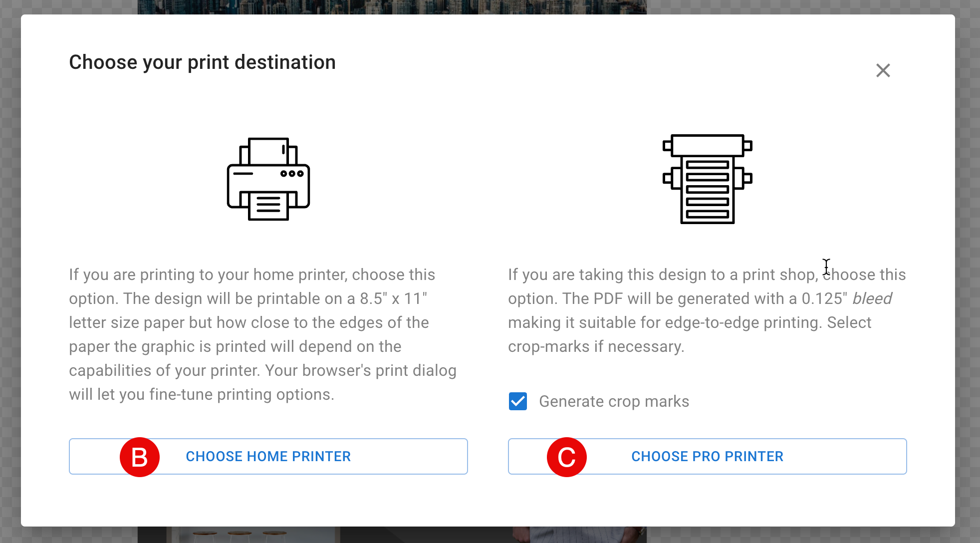The height and width of the screenshot is (543, 980).
Task: Click the pro print shop printer icon
Action: [708, 179]
